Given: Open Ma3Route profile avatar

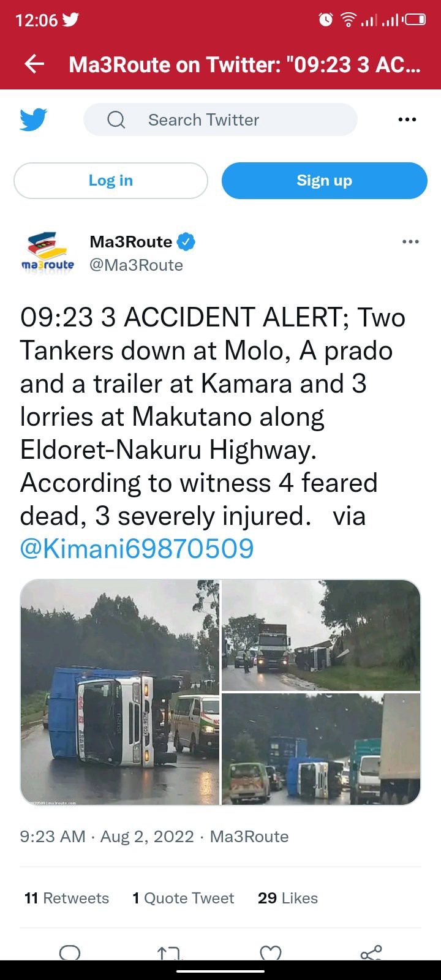Looking at the screenshot, I should (48, 253).
